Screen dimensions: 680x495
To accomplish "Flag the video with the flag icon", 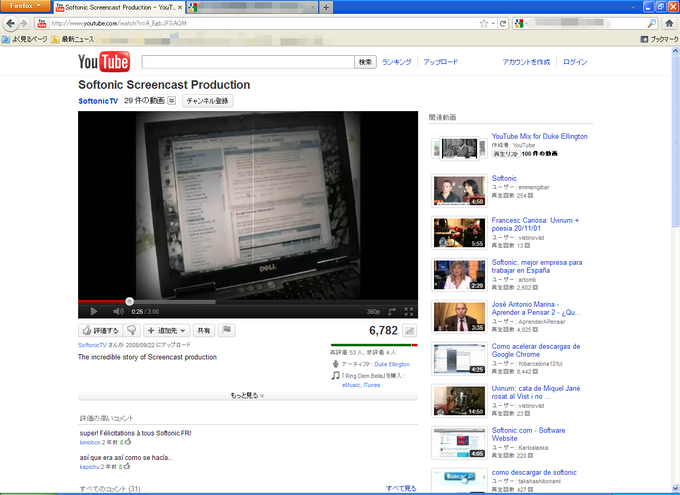I will [226, 331].
